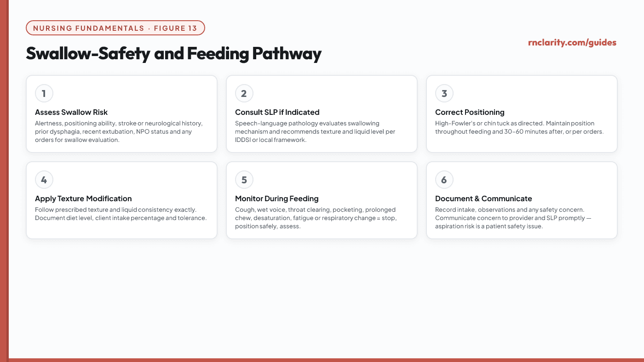This screenshot has height=362, width=644.
Task: Click the IDDSI framework description text
Action: click(315, 131)
